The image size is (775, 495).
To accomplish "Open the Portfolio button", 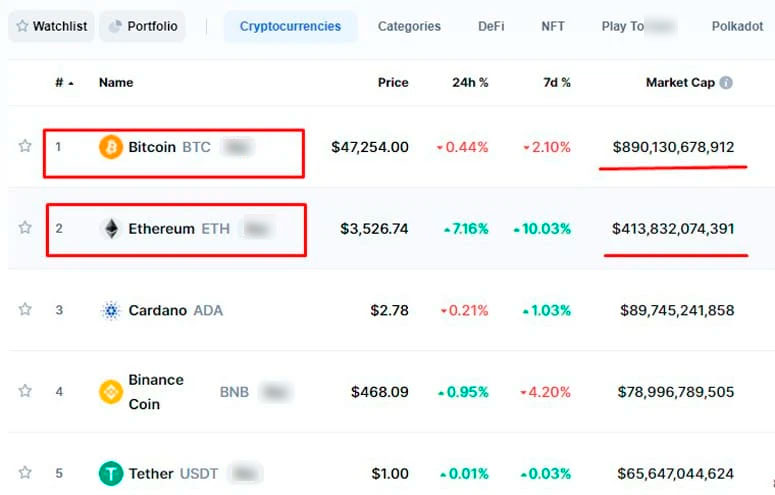I will click(x=142, y=27).
